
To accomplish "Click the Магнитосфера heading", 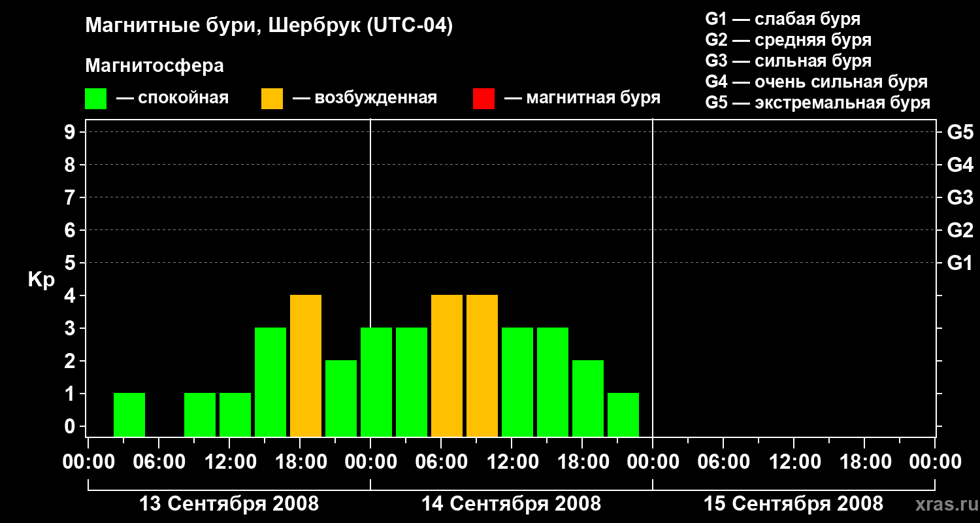I will (x=154, y=66).
